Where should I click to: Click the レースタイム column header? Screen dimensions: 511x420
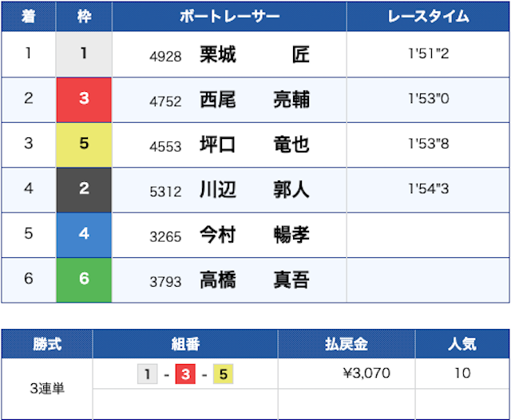(428, 16)
